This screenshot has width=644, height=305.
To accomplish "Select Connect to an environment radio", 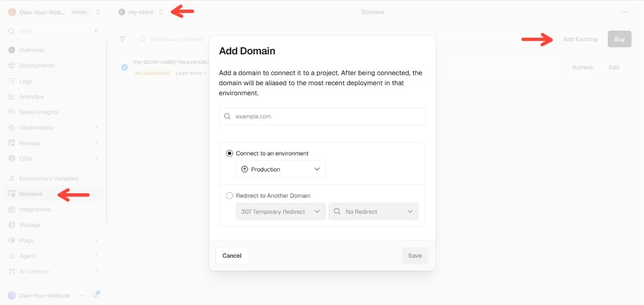I will [x=229, y=154].
